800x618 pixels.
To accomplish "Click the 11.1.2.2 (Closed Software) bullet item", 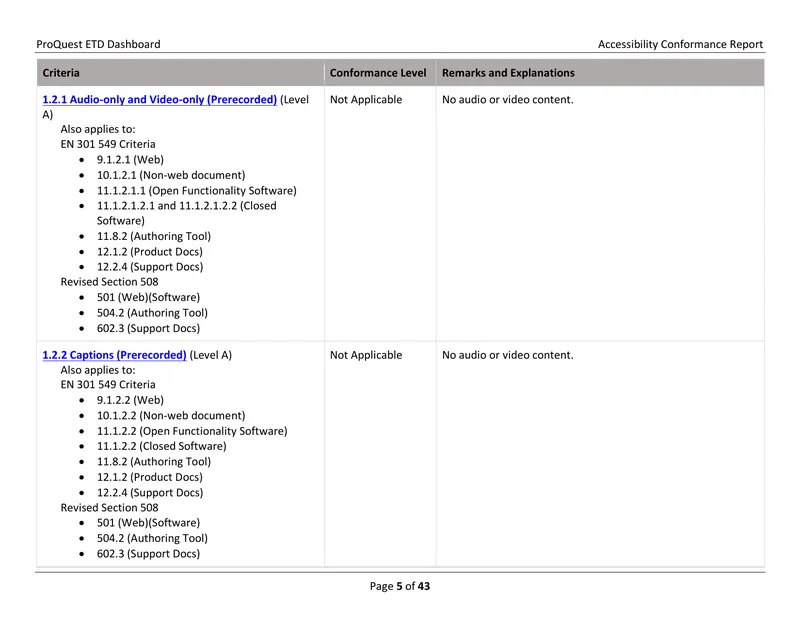I will coord(161,447).
